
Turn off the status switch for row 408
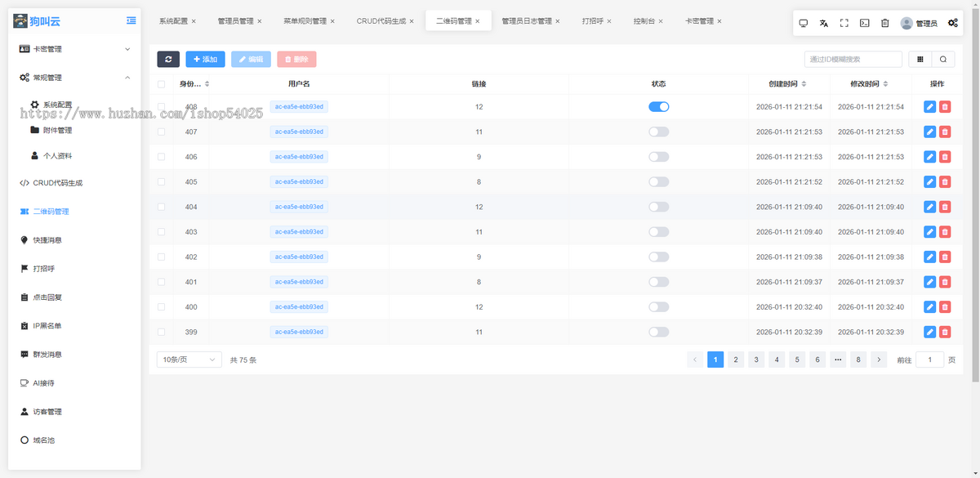pos(659,106)
